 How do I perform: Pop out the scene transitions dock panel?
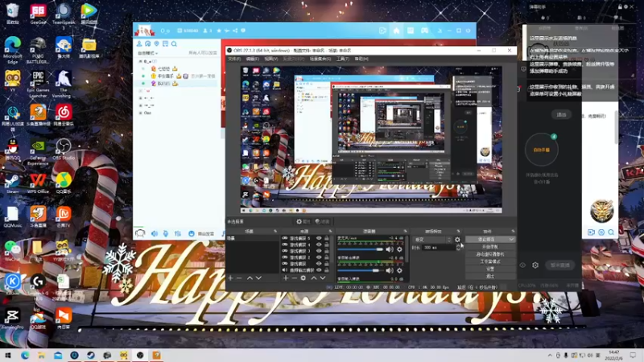click(x=458, y=232)
